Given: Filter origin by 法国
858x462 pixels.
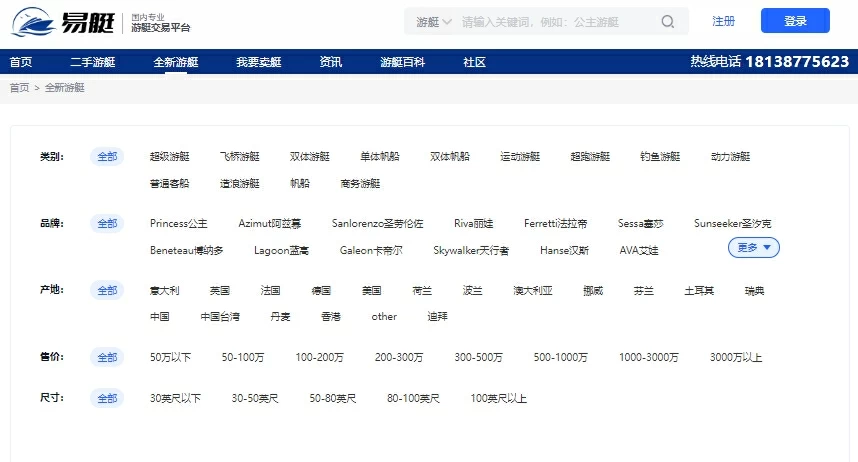Looking at the screenshot, I should [270, 290].
